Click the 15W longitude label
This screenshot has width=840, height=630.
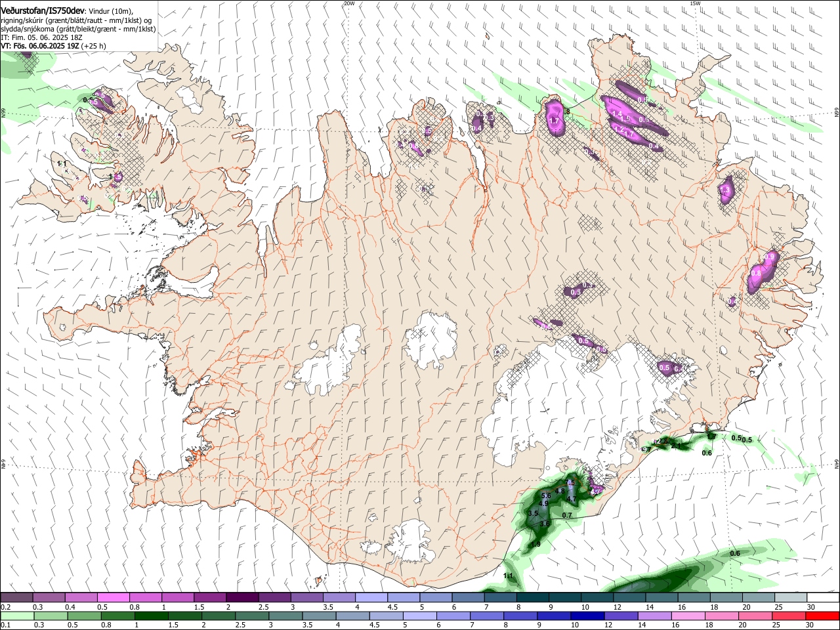pyautogui.click(x=695, y=3)
